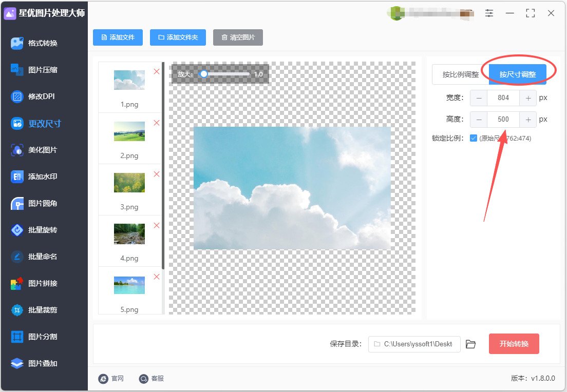Open the 图片拼接 image stitching tool

(34, 283)
